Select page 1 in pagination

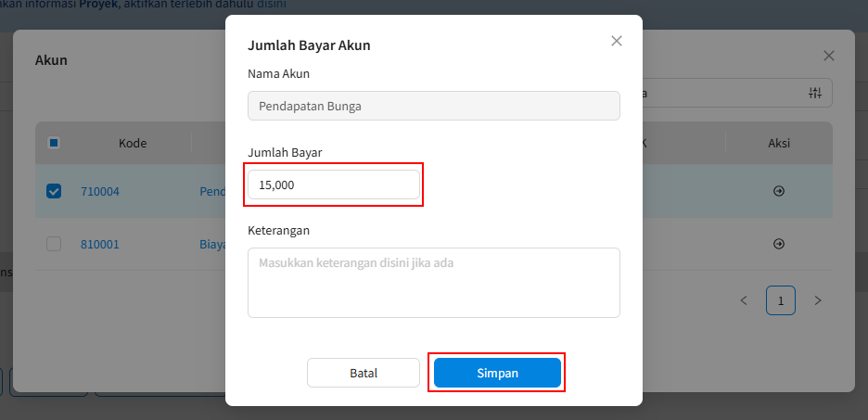(x=781, y=300)
